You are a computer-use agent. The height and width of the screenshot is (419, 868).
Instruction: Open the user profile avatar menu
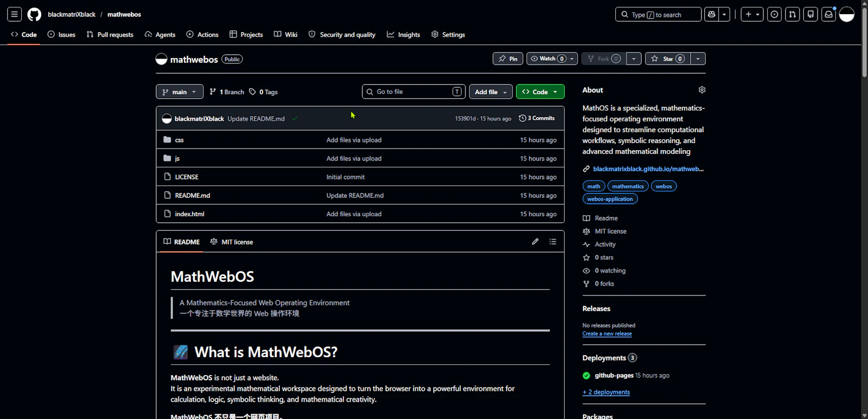[847, 15]
